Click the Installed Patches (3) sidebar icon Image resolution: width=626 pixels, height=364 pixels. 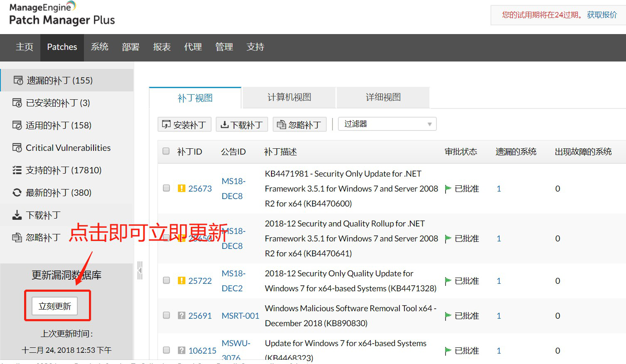point(17,103)
